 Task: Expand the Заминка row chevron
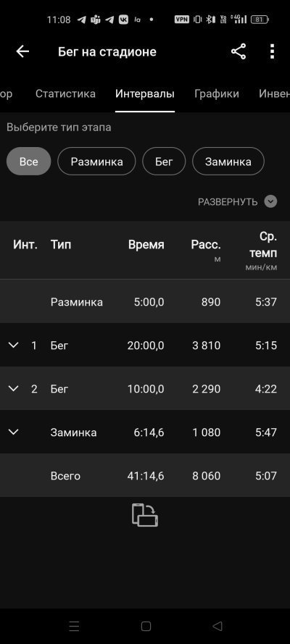click(14, 432)
